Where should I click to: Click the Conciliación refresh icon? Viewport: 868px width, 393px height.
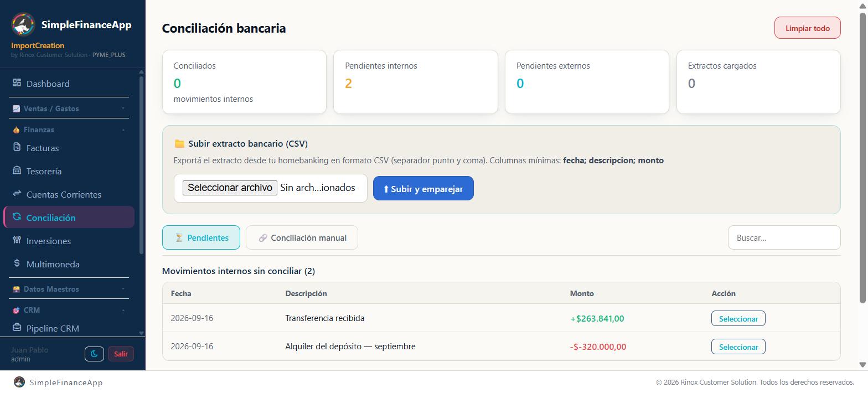click(x=17, y=217)
